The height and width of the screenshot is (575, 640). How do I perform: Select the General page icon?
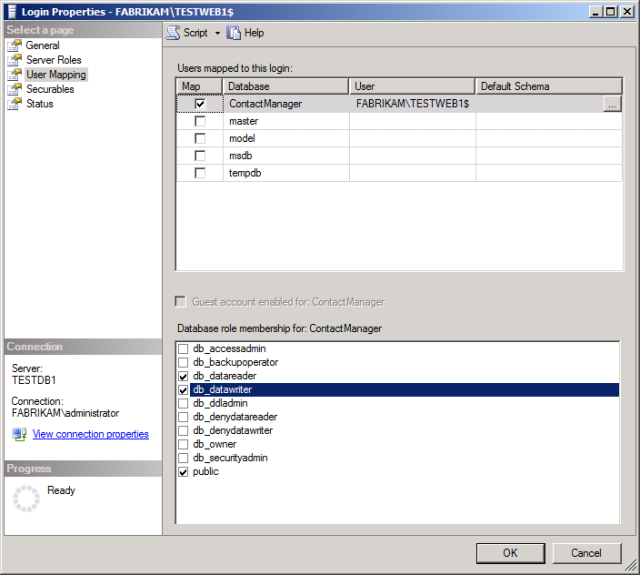pos(15,46)
